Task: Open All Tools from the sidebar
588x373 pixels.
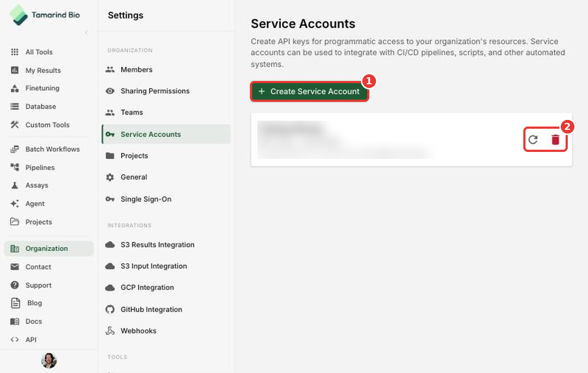Action: 39,52
